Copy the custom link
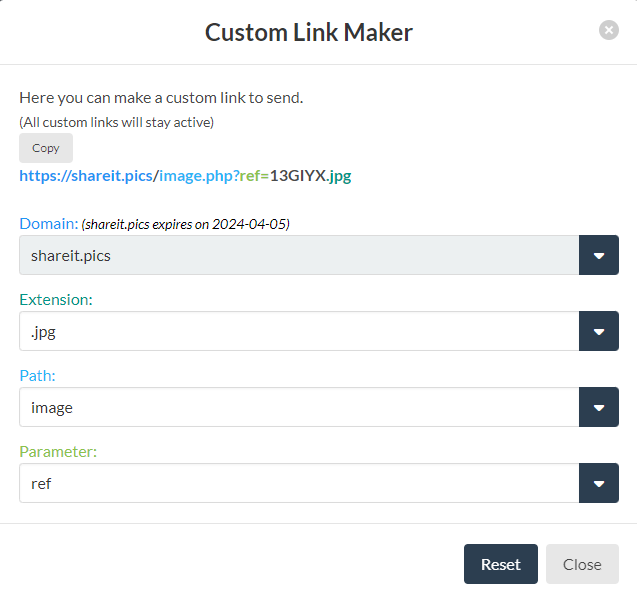 46,148
